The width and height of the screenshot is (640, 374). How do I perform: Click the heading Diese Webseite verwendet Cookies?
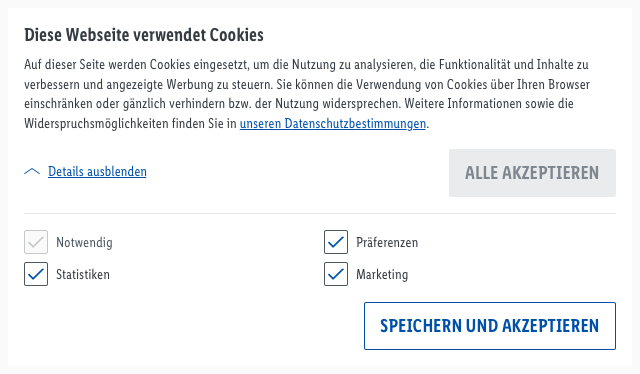click(144, 35)
